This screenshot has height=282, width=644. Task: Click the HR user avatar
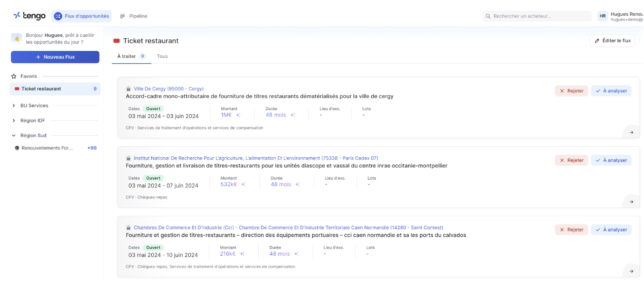pos(602,16)
